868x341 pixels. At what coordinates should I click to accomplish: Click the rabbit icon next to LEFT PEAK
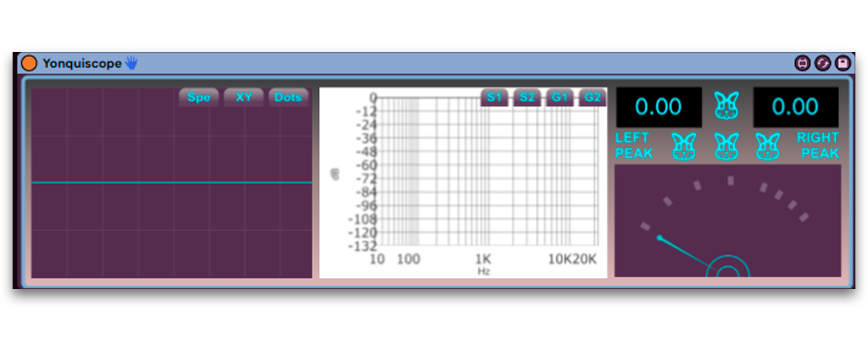coord(684,147)
